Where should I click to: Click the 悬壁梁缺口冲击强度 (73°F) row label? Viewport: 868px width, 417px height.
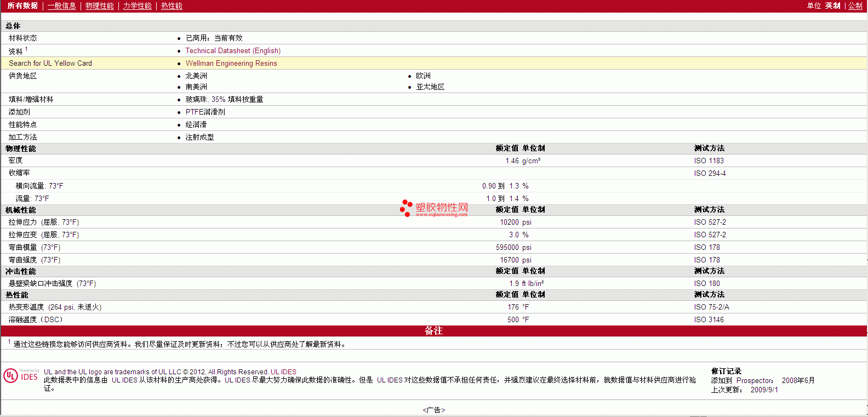[52, 283]
